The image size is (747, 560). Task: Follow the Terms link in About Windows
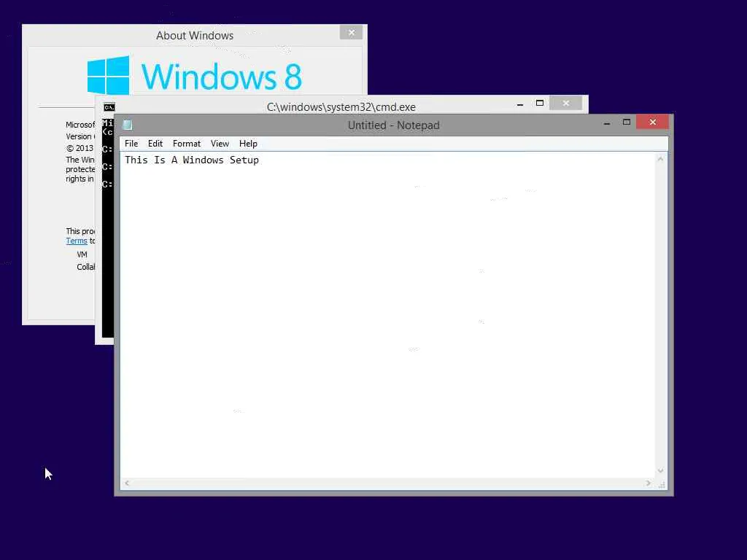coord(77,241)
